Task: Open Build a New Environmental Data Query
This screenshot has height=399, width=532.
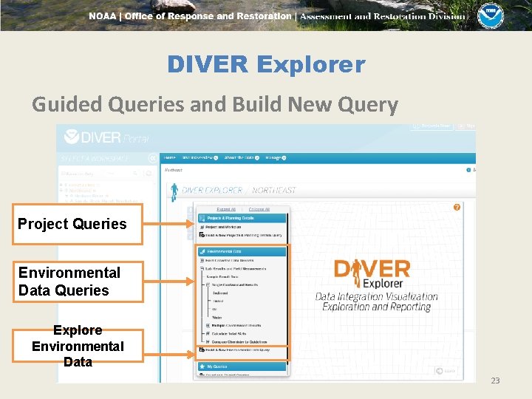Action: (237, 349)
